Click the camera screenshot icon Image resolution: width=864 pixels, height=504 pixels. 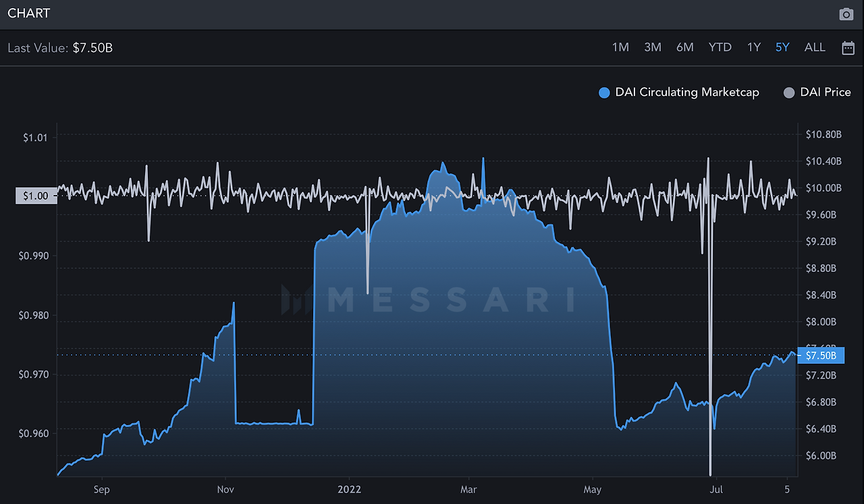pyautogui.click(x=846, y=14)
